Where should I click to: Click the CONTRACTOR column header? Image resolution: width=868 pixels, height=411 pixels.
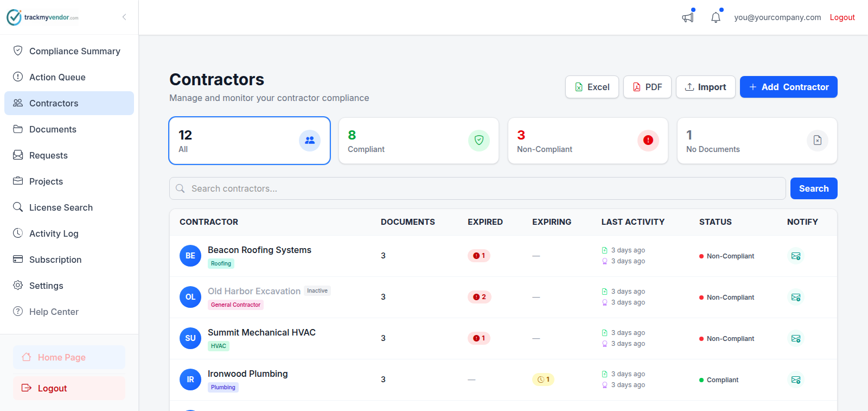209,222
